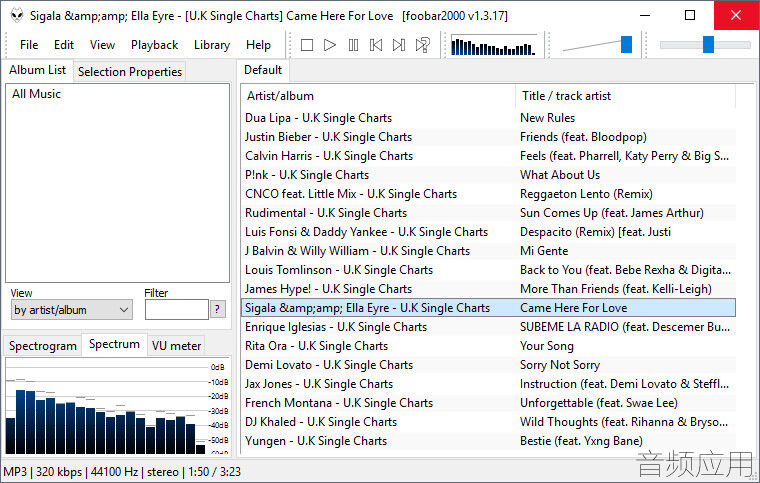Select the James Hype! playlist row
This screenshot has height=483, width=760.
click(x=489, y=289)
